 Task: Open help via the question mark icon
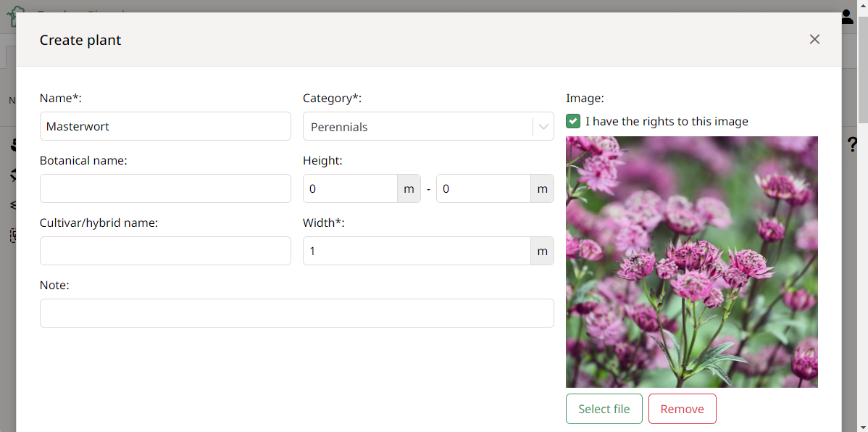click(852, 145)
